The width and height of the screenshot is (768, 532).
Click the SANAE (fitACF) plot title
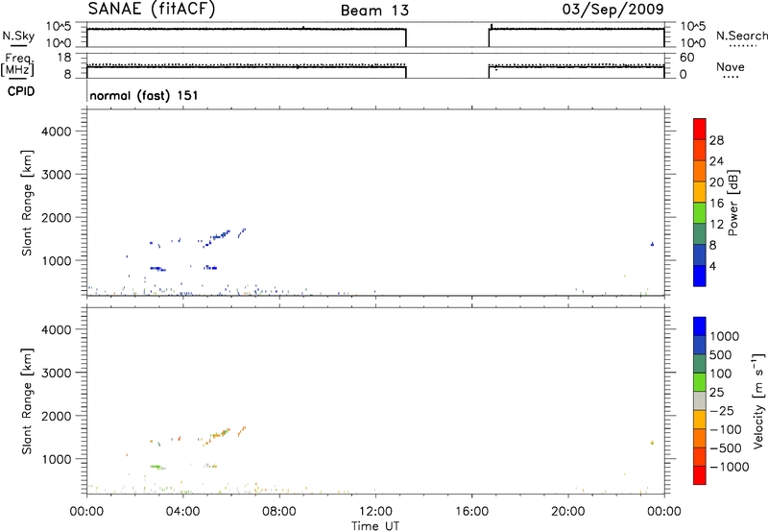152,10
